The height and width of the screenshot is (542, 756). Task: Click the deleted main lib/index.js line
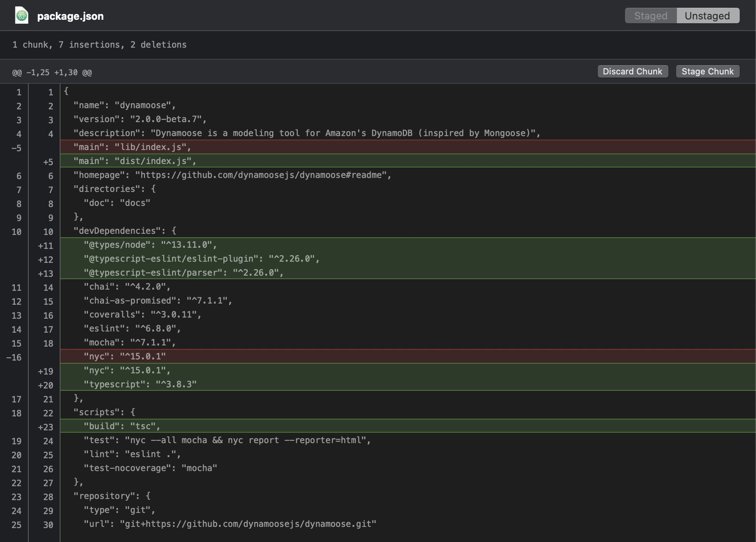click(132, 147)
